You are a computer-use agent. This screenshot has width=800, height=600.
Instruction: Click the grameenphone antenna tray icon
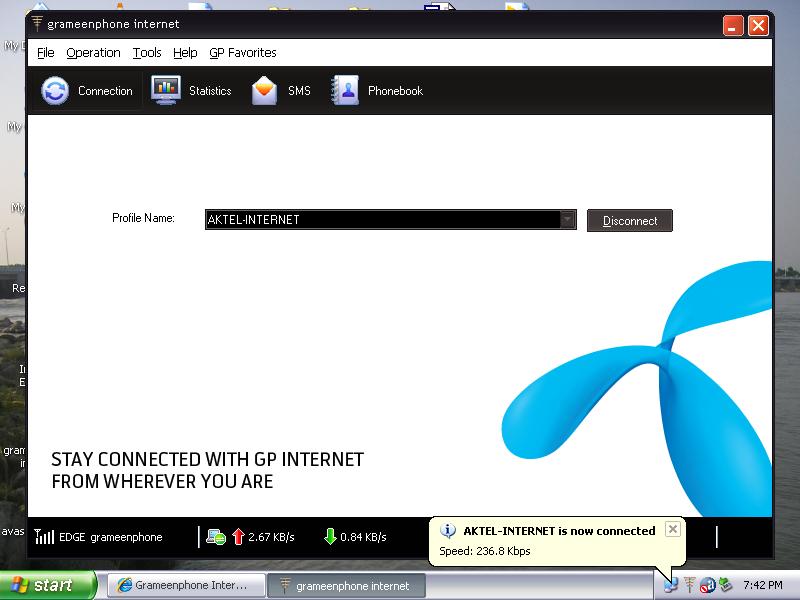690,585
